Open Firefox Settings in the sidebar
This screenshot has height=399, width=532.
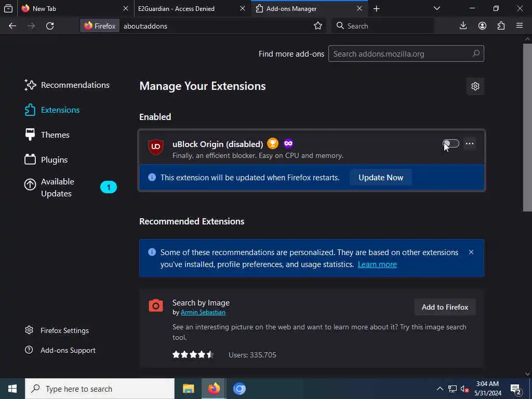[57, 330]
